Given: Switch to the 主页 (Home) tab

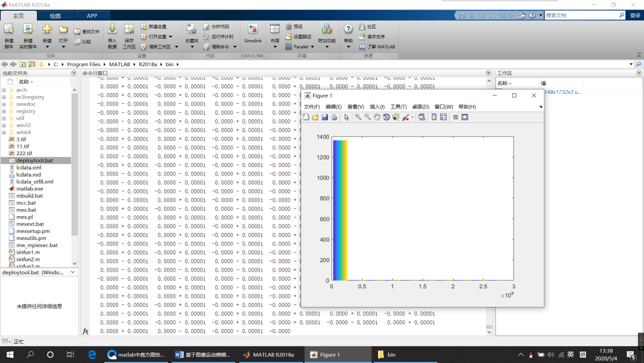Looking at the screenshot, I should click(18, 16).
